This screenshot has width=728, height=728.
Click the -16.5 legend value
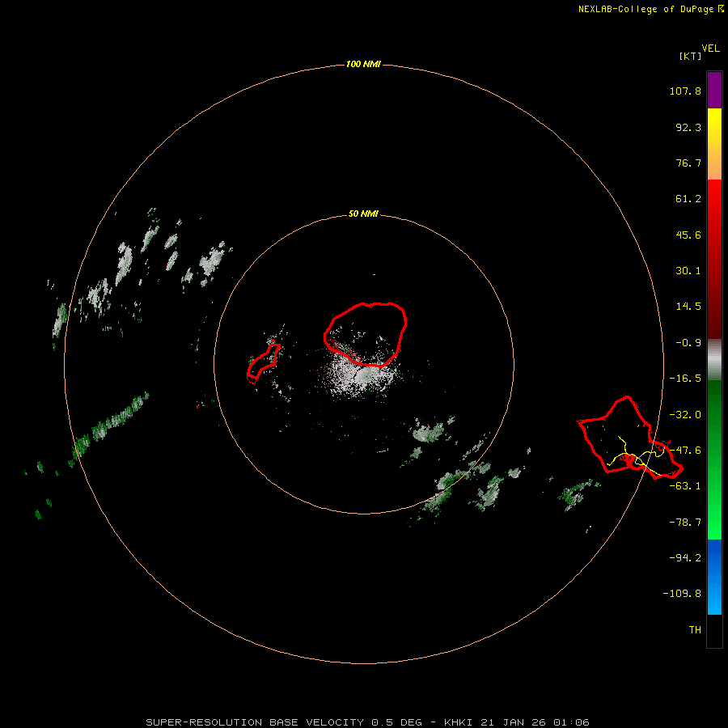coord(685,379)
